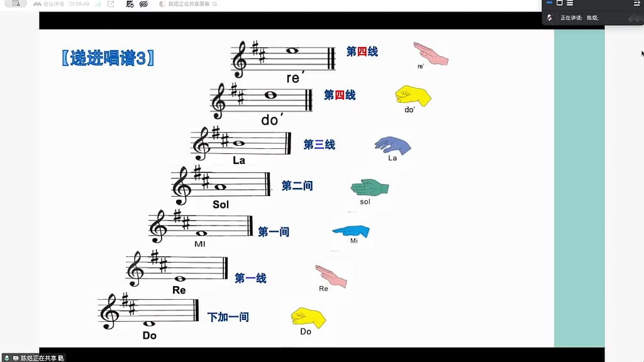Click the '第二间' label beside the Sol staff
The height and width of the screenshot is (362, 644).
(297, 186)
